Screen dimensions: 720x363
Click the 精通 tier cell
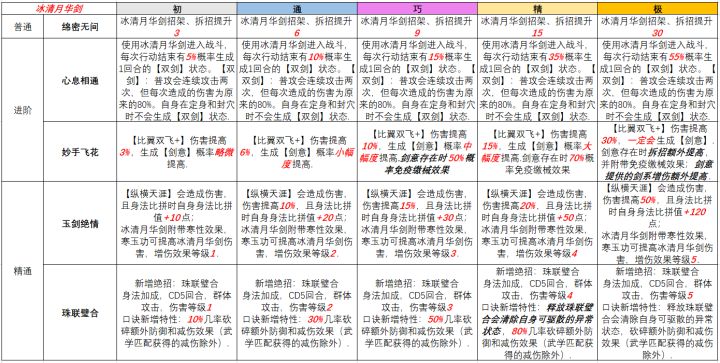click(x=22, y=271)
